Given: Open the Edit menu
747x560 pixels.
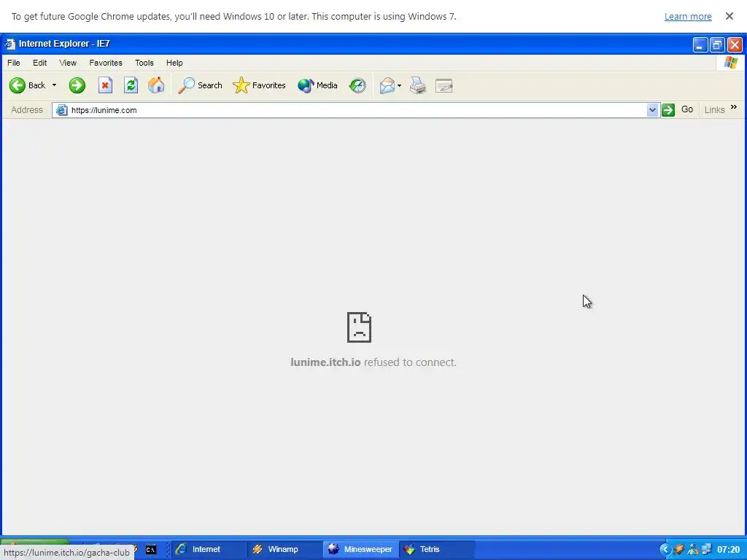Looking at the screenshot, I should coord(39,63).
